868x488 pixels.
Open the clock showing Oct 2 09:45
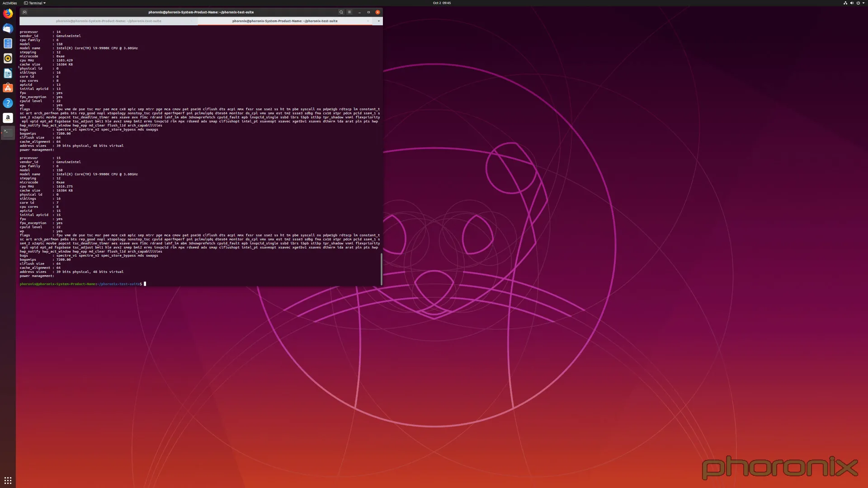click(x=442, y=3)
